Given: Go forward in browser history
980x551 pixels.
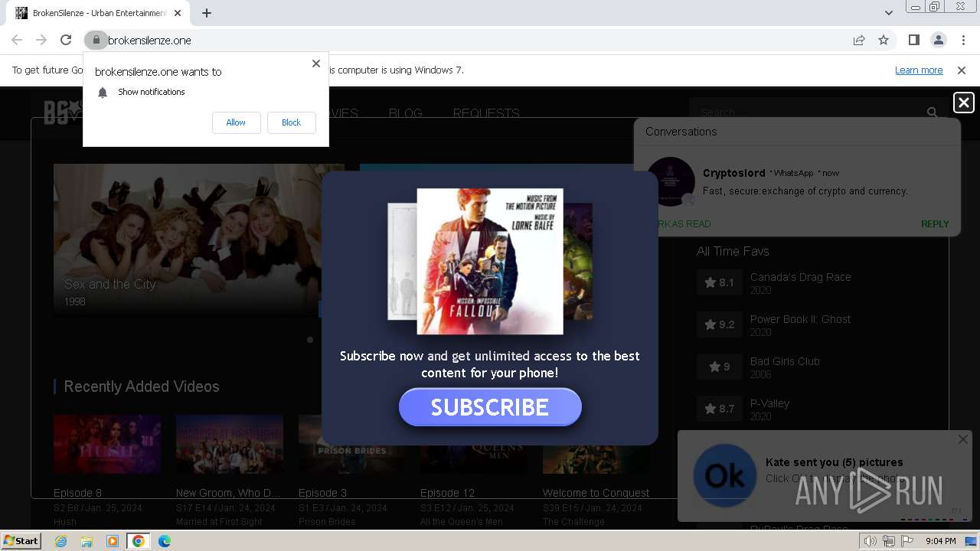Looking at the screenshot, I should (x=41, y=40).
